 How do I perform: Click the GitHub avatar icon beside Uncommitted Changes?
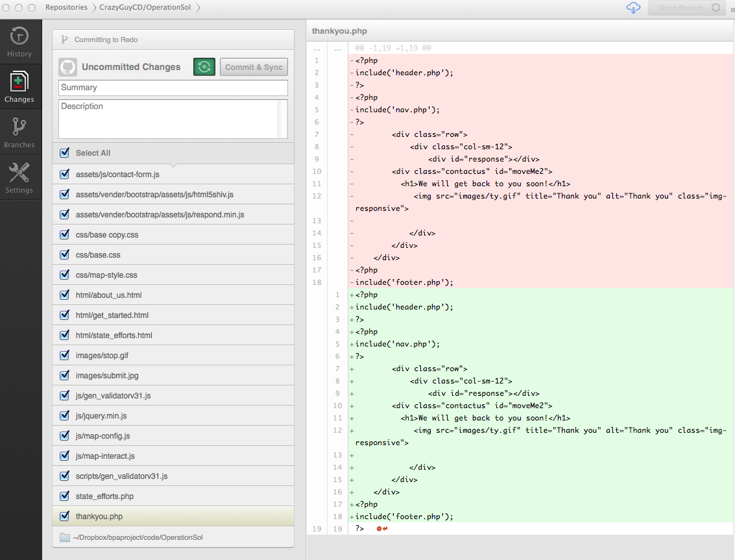click(68, 67)
